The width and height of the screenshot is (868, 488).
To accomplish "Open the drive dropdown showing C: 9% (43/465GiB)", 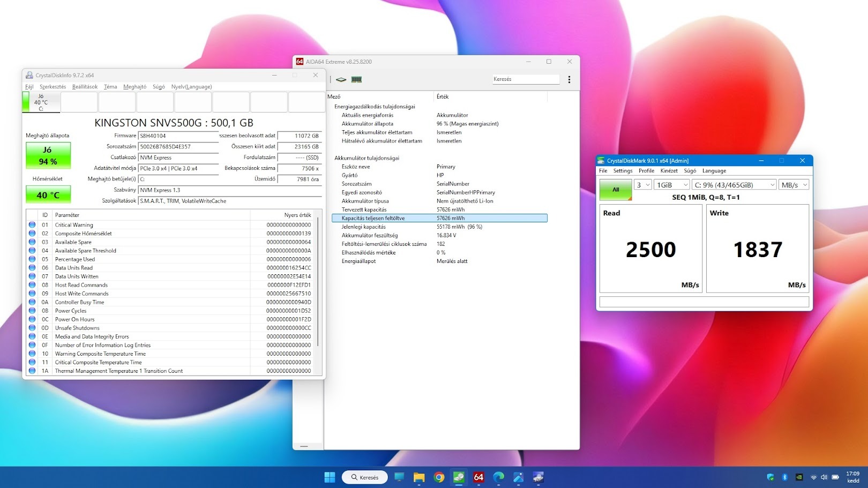I will (734, 185).
